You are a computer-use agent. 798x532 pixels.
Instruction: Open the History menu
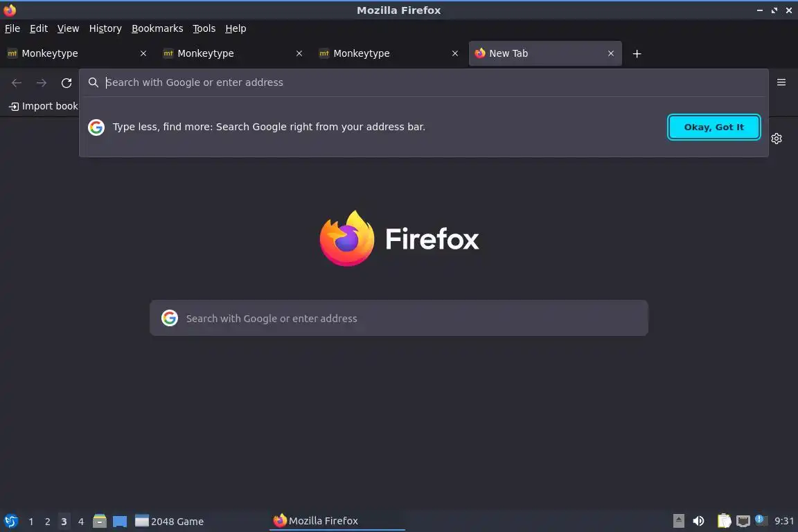(x=105, y=28)
